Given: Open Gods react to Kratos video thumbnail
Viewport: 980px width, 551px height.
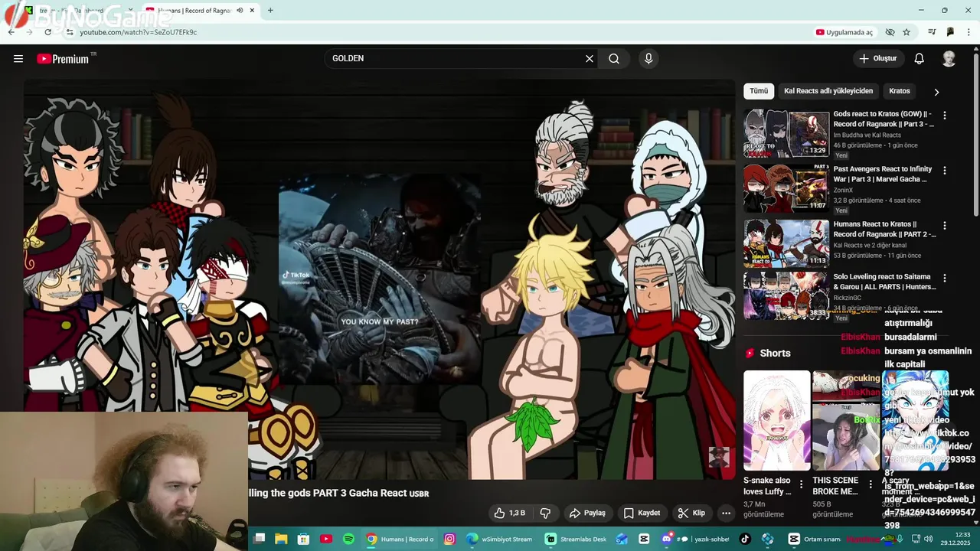Looking at the screenshot, I should tap(786, 133).
